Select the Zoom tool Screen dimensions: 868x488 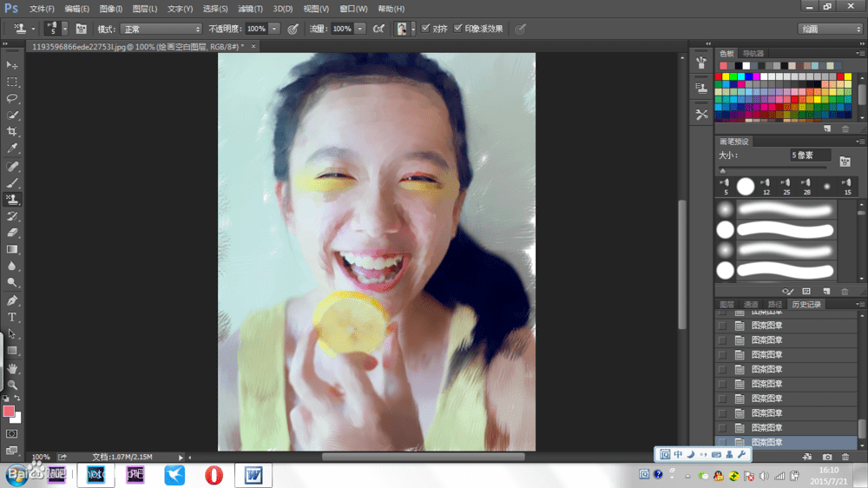(x=11, y=385)
